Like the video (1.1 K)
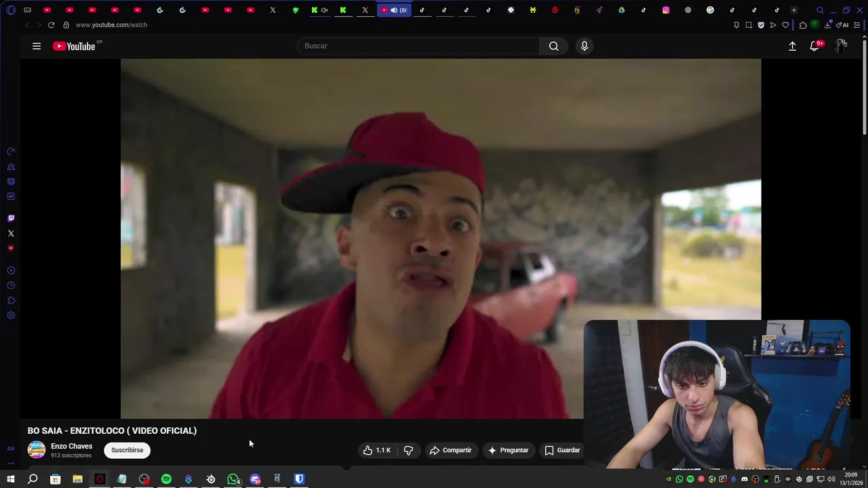 tap(376, 450)
